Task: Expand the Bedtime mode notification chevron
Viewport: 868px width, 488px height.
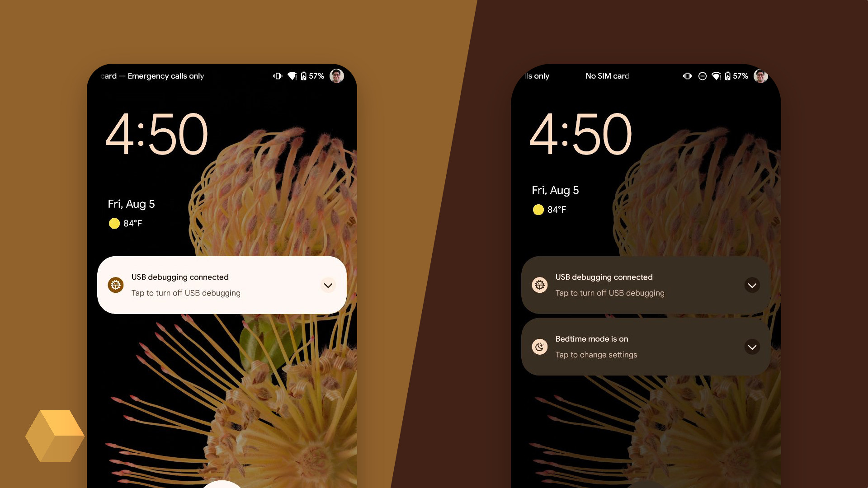Action: point(752,347)
